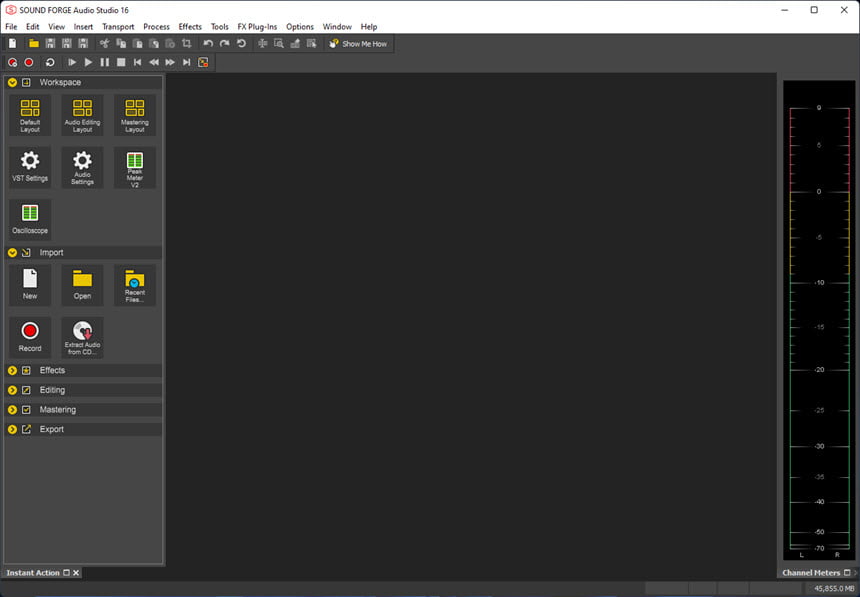Open the Options menu
The image size is (860, 597).
point(299,26)
